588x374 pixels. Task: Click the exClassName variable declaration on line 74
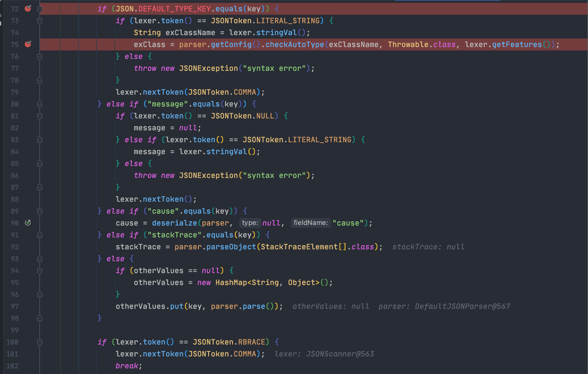(x=190, y=33)
